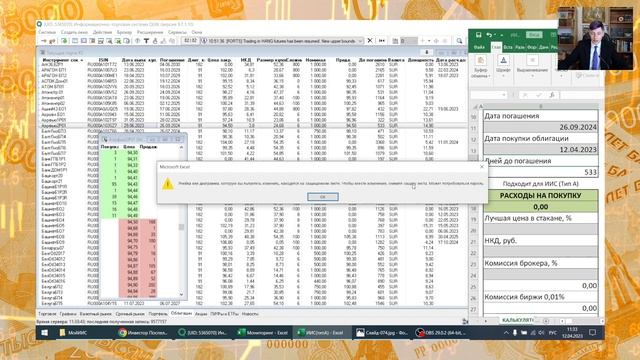
Task: Open the Расширения menu in QUIK
Action: point(150,32)
